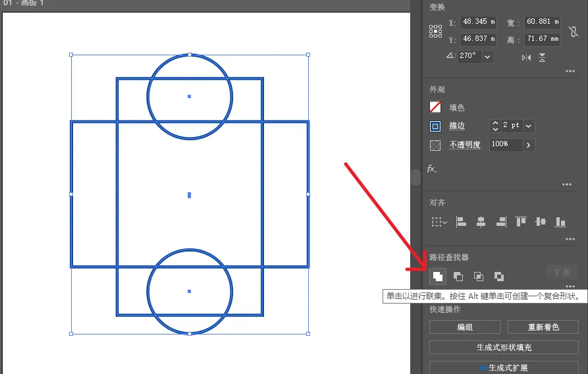Click 生成式形状填充 button
This screenshot has height=374, width=588.
504,348
